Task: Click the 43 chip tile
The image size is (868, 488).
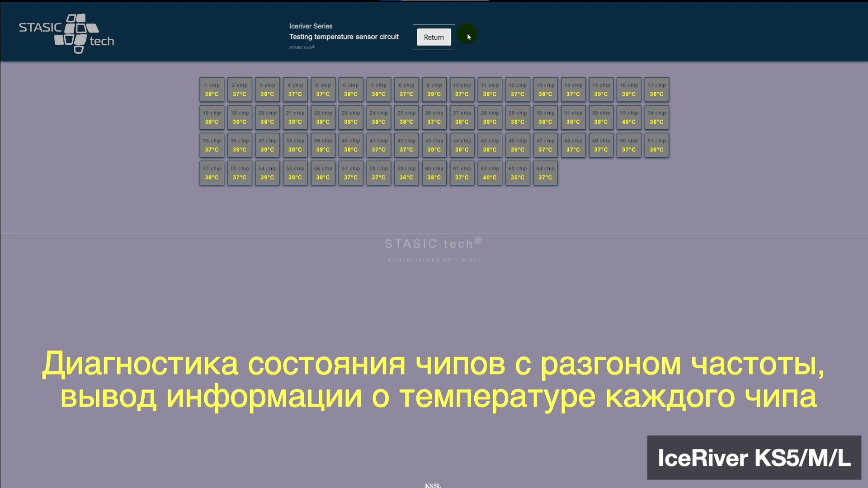Action: click(x=434, y=145)
